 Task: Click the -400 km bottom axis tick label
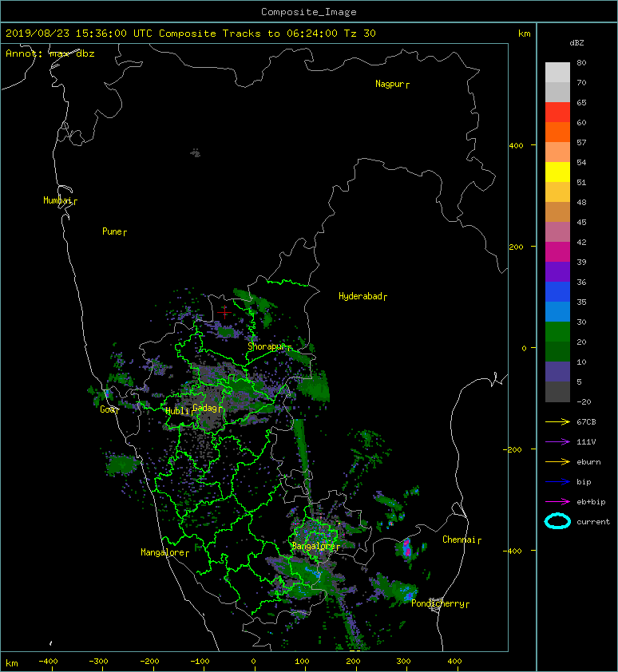pos(48,662)
